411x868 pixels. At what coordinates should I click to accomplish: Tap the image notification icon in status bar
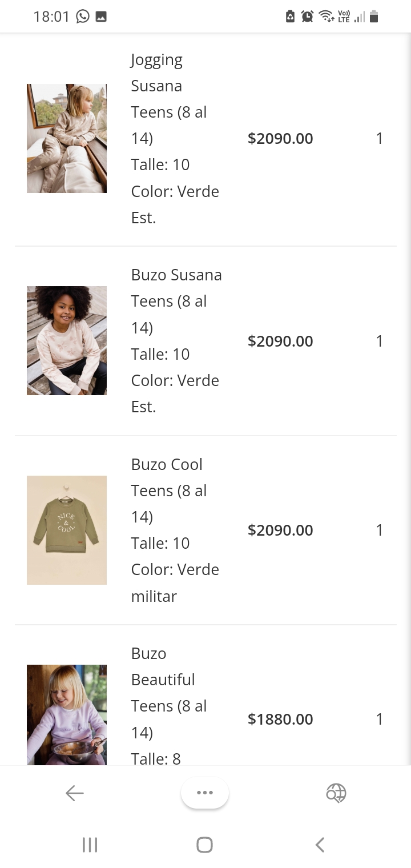pyautogui.click(x=101, y=17)
